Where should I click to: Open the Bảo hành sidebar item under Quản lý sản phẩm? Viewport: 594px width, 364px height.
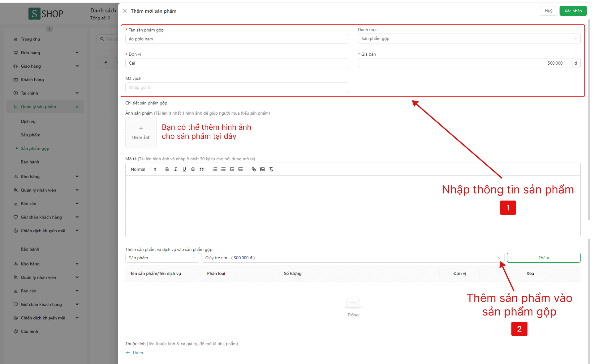pos(30,162)
